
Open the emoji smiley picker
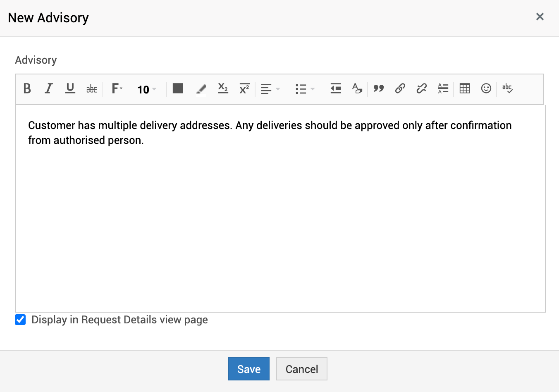tap(486, 88)
